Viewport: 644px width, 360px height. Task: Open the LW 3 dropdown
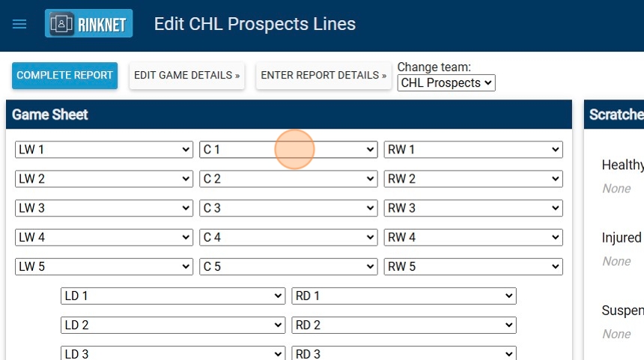pos(103,208)
